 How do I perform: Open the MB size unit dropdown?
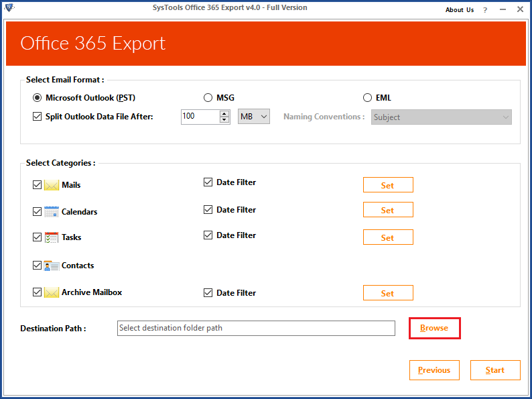point(254,117)
